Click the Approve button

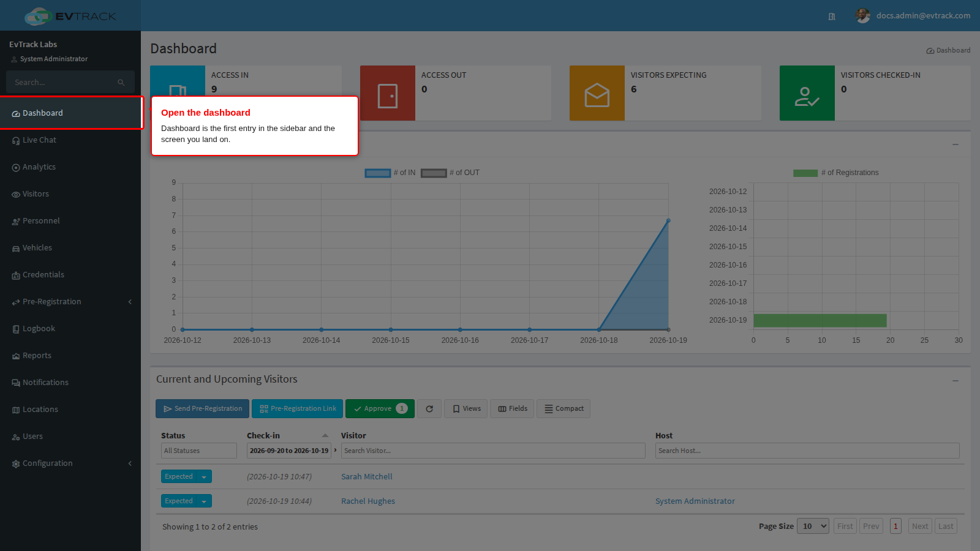pyautogui.click(x=380, y=409)
